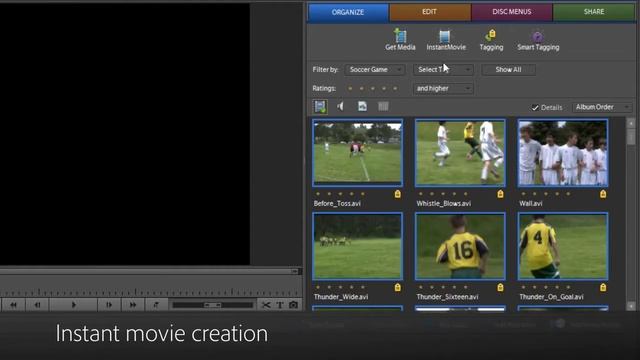Select the Whistle_Blows.avi thumbnail
Image resolution: width=640 pixels, height=360 pixels.
coord(460,153)
